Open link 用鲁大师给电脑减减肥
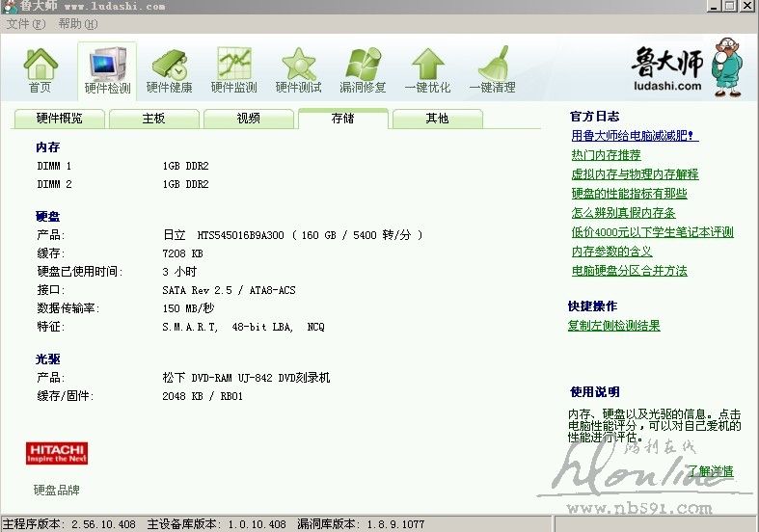The image size is (759, 532). coord(635,136)
